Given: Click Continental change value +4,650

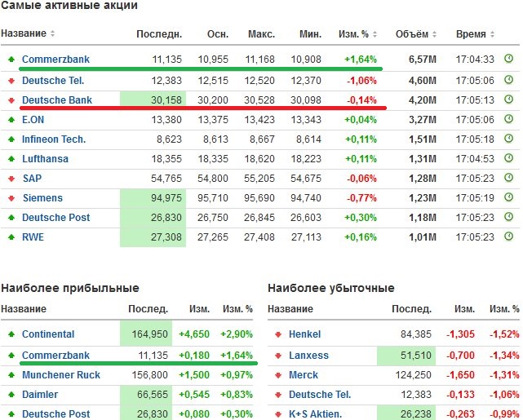Looking at the screenshot, I should (x=194, y=334).
